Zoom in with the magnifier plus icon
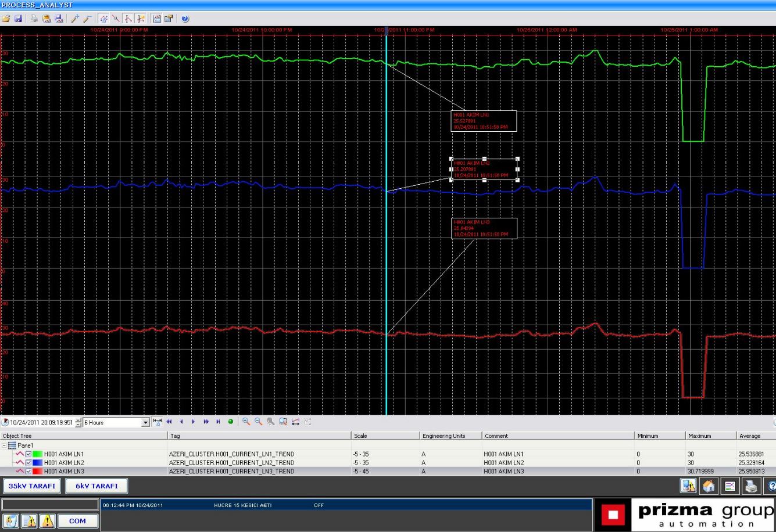The image size is (776, 532). click(246, 422)
